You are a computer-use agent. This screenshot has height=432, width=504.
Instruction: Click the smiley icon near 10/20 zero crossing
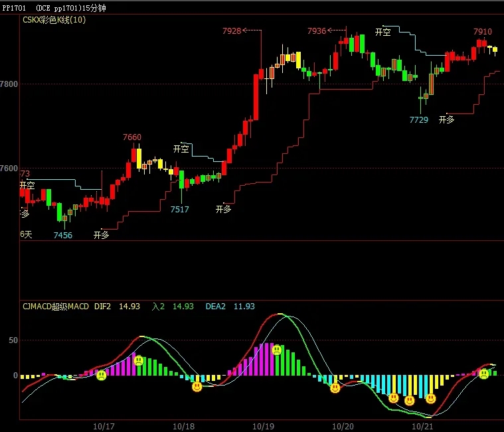click(335, 388)
